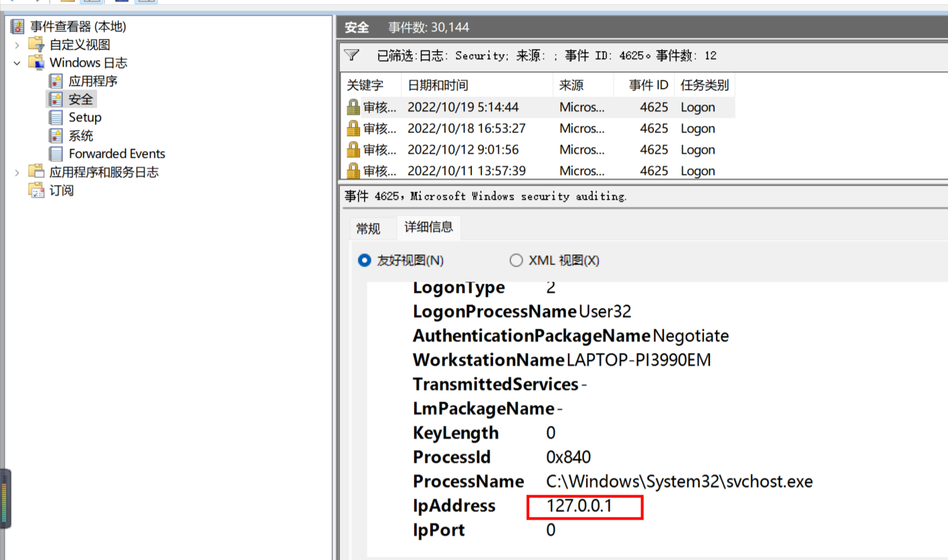
Task: Select the XML 视图(X) radio button
Action: click(516, 260)
